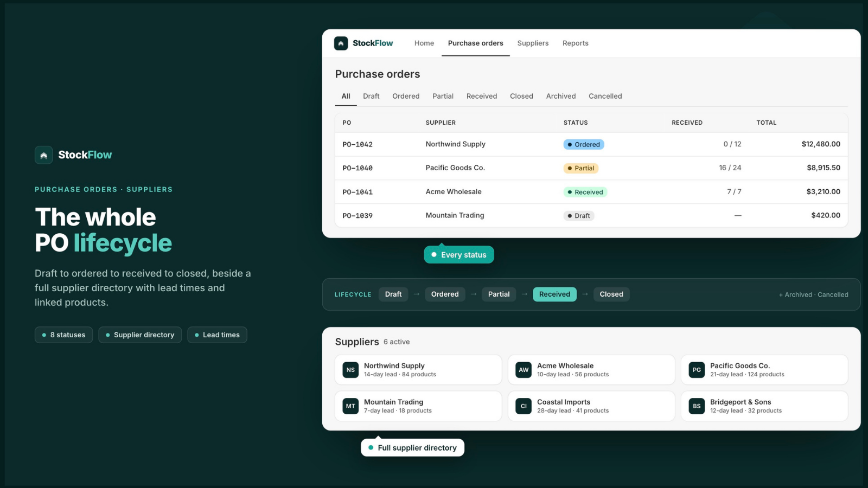Switch to the Partial filter tab

(443, 96)
